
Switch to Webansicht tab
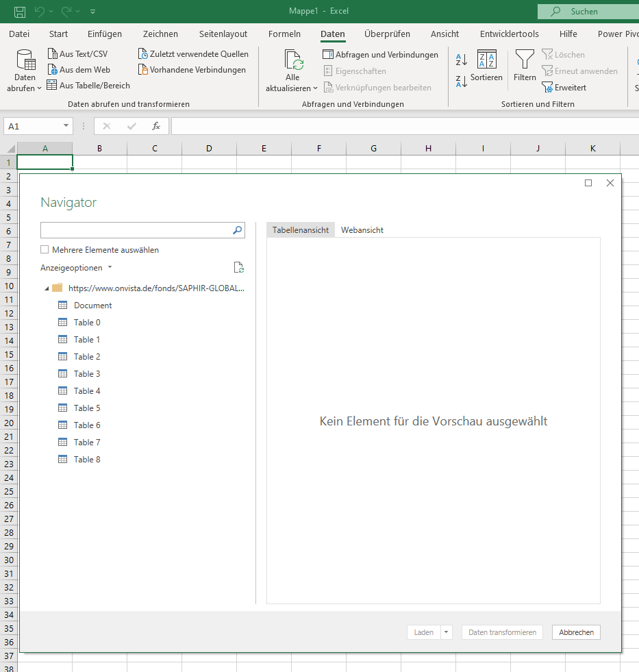[x=362, y=229]
